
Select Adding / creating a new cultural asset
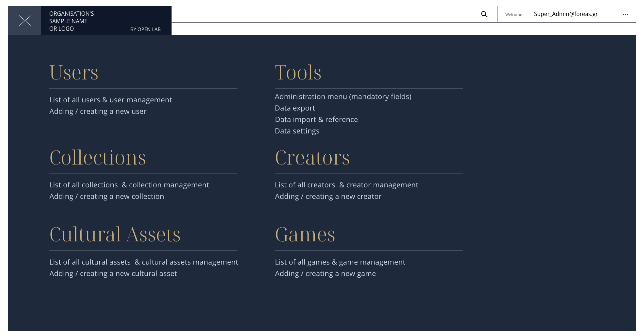[113, 273]
